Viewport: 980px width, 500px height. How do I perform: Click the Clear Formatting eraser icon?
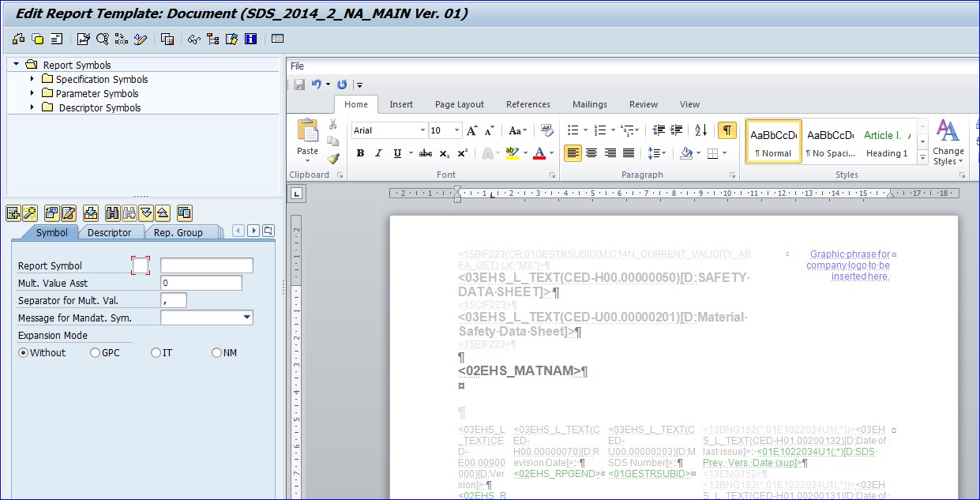click(x=546, y=130)
